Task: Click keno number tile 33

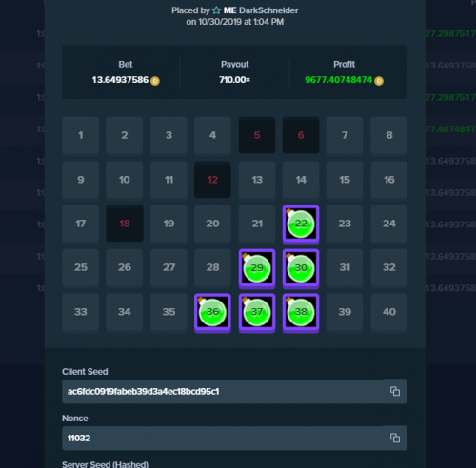Action: pyautogui.click(x=81, y=312)
